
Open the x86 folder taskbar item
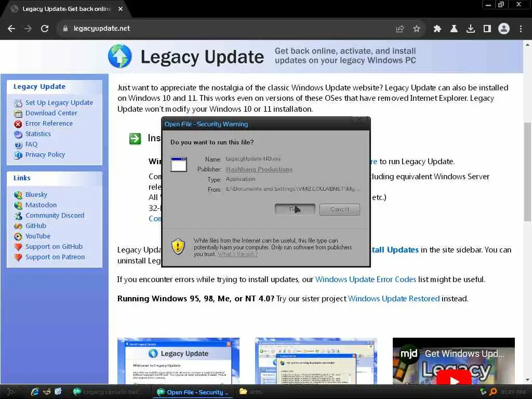click(251, 392)
